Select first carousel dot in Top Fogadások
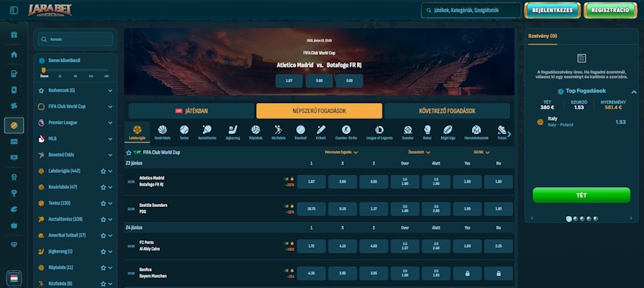 pyautogui.click(x=569, y=219)
